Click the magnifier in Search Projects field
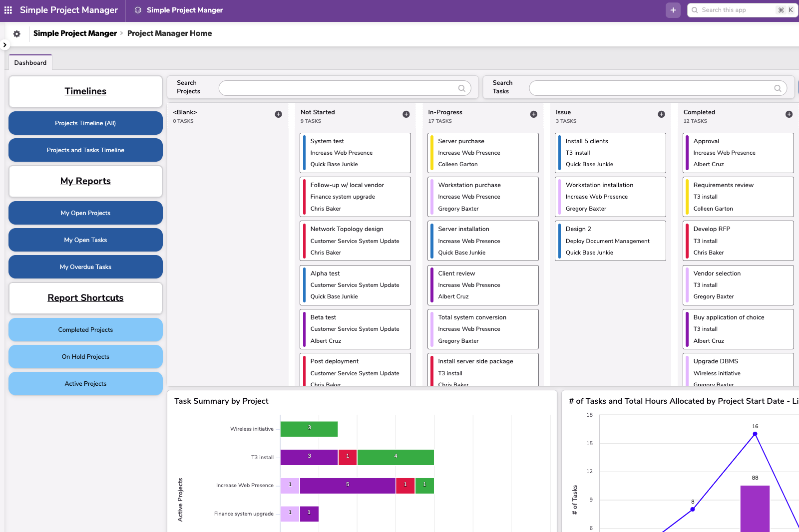799x532 pixels. click(x=461, y=88)
